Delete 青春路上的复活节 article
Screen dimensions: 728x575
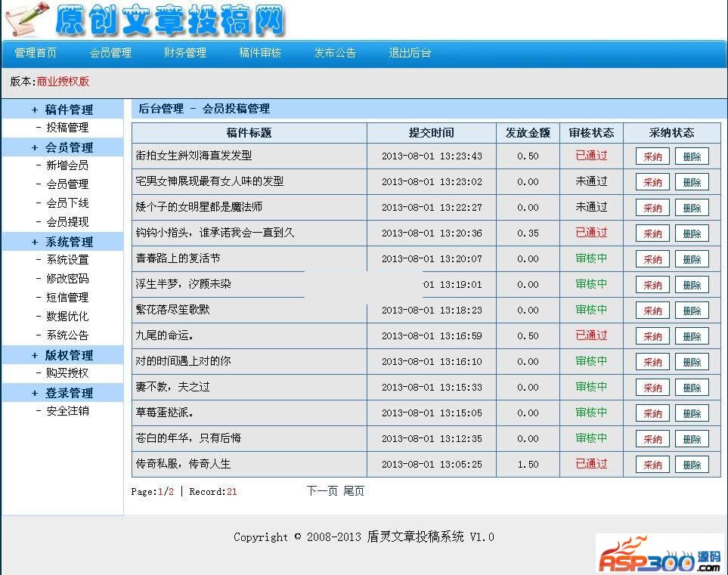click(x=692, y=259)
